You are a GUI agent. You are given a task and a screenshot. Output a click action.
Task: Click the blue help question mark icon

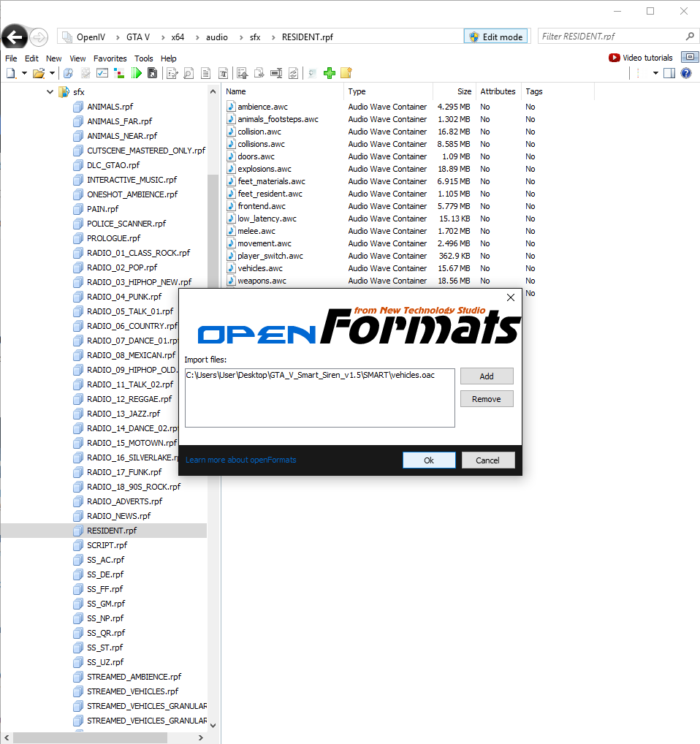click(x=686, y=73)
